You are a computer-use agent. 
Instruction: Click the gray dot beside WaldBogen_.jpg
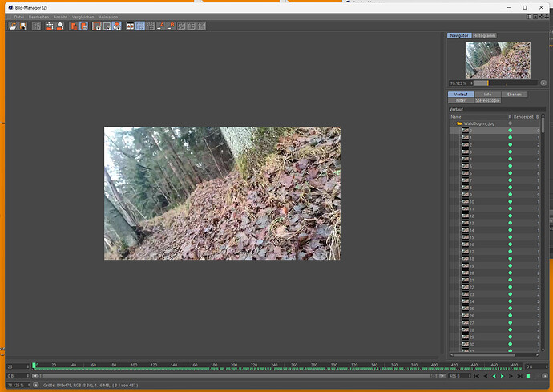(510, 123)
